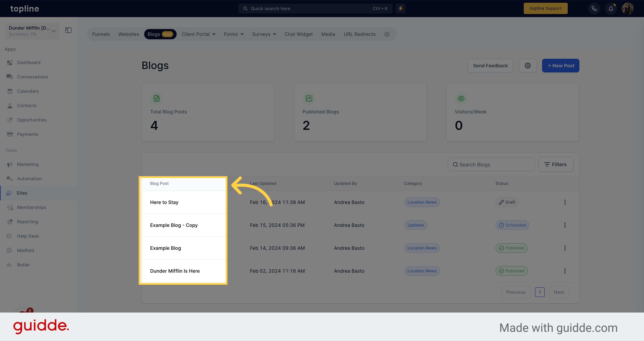Viewport: 644px width, 341px height.
Task: Select the Blogs tab
Action: coord(160,34)
